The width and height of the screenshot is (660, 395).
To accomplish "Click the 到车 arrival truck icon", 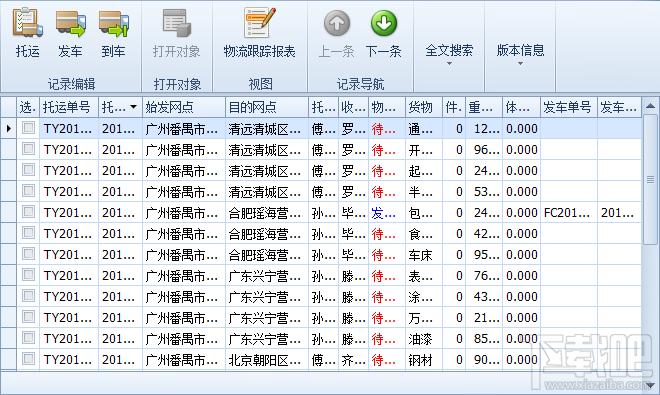I will (x=113, y=23).
